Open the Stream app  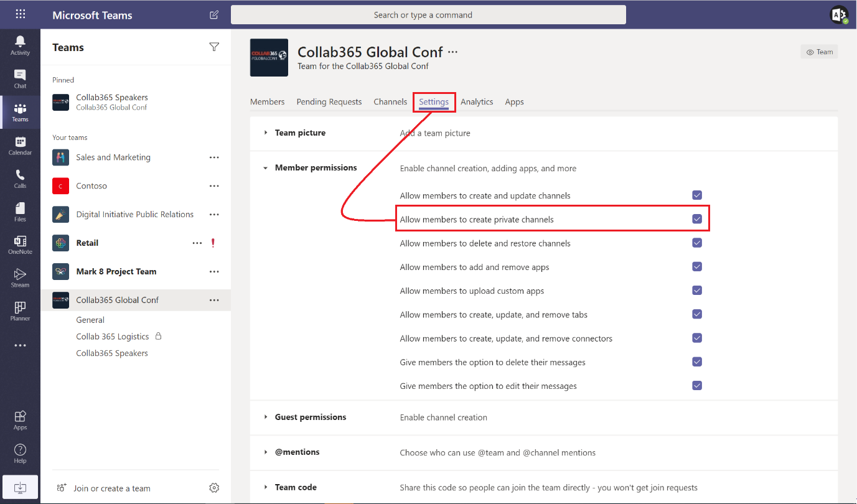pos(20,278)
